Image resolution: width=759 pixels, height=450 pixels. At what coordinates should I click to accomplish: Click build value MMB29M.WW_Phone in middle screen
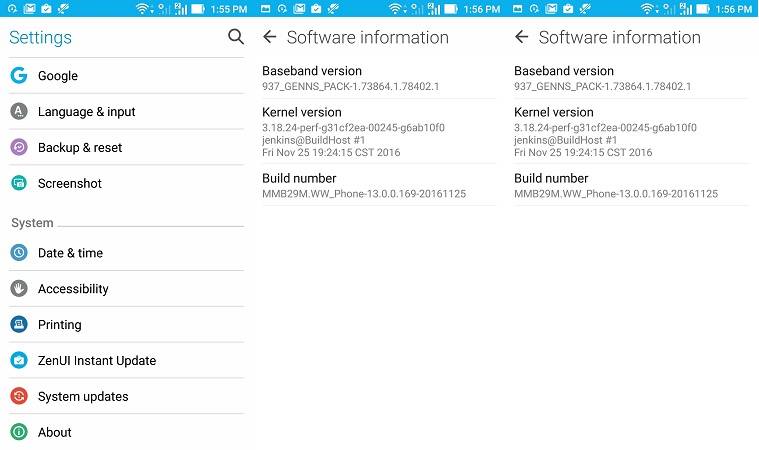point(364,194)
